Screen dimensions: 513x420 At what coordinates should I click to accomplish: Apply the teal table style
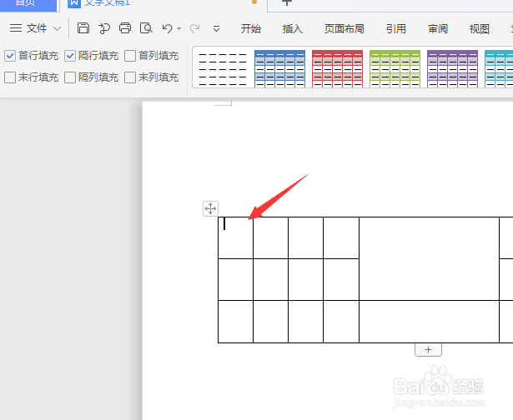(499, 69)
